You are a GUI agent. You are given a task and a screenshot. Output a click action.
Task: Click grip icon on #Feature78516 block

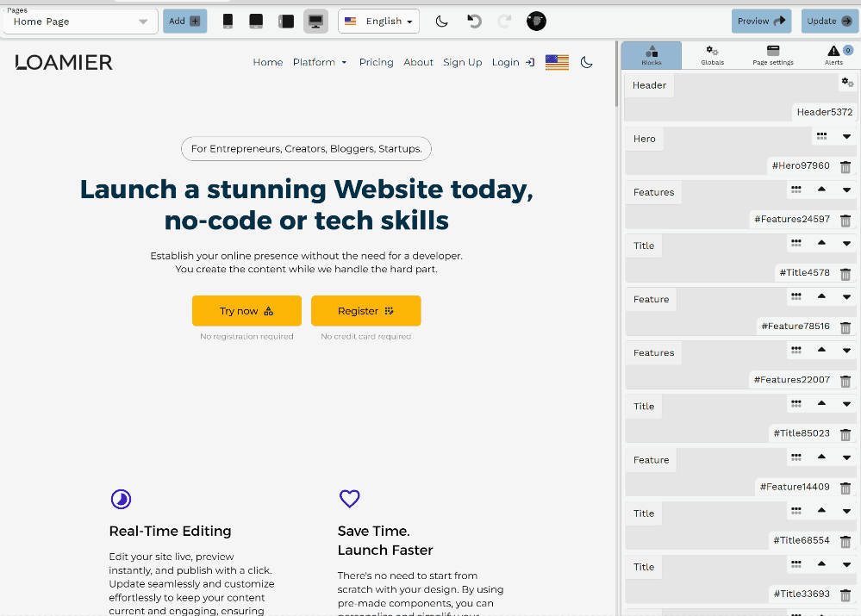pyautogui.click(x=796, y=296)
